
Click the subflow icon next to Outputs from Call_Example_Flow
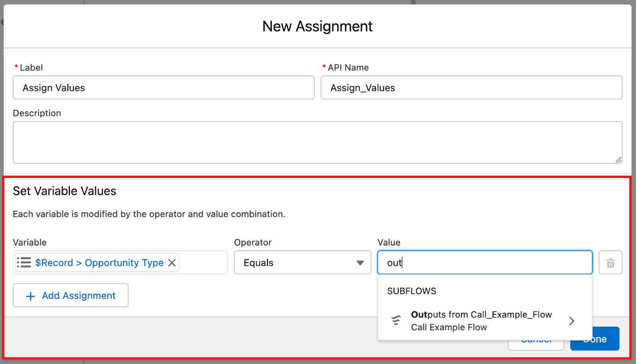396,320
